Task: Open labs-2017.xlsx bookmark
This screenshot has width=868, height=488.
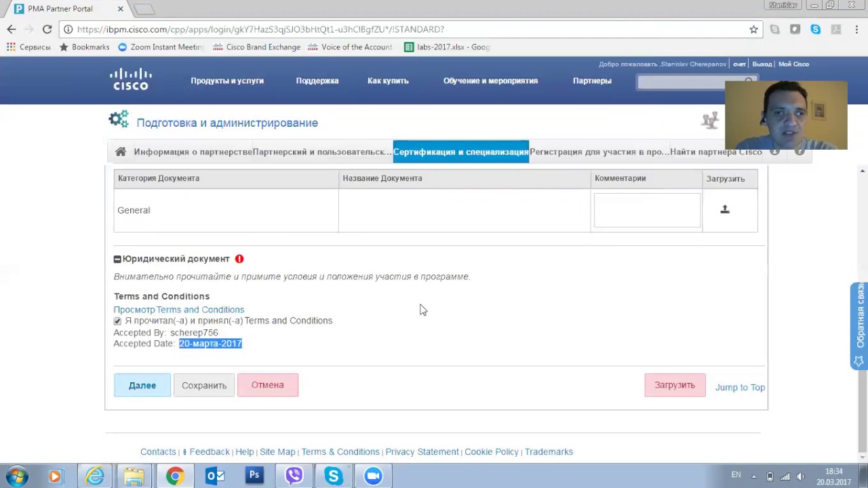Action: [447, 47]
